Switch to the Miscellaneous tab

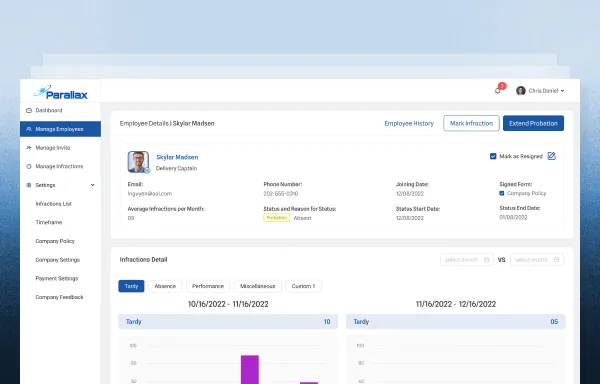[x=258, y=286]
